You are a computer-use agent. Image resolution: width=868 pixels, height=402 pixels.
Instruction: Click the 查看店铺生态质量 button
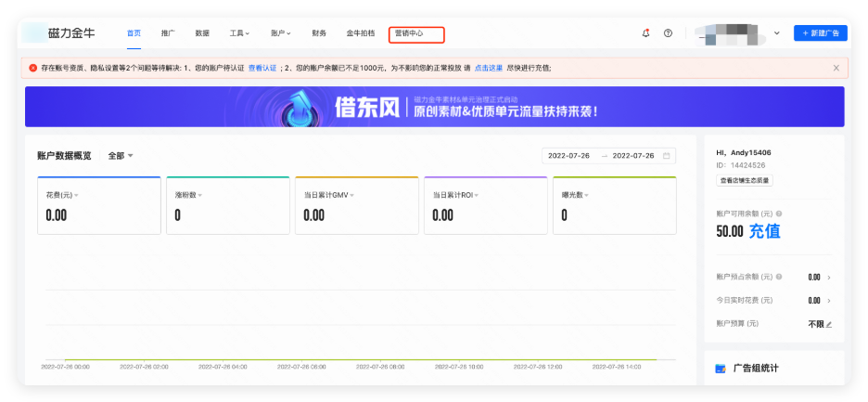744,180
